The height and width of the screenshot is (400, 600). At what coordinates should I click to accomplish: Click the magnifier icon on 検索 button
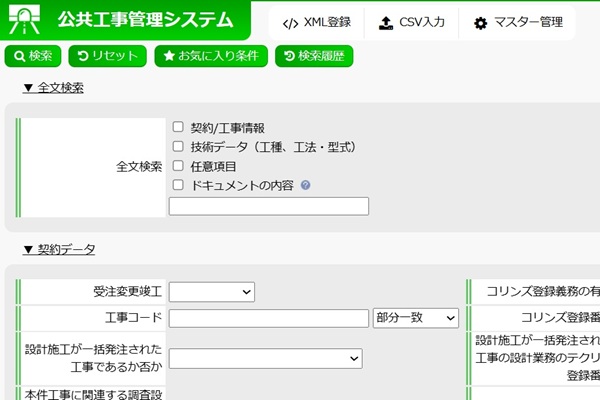pyautogui.click(x=19, y=56)
